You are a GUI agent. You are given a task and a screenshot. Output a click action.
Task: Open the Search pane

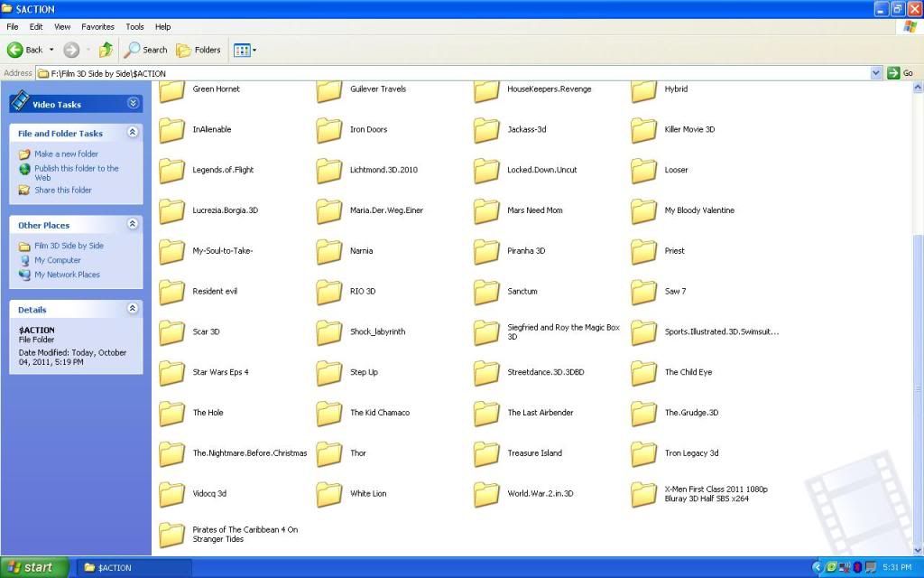tap(145, 51)
